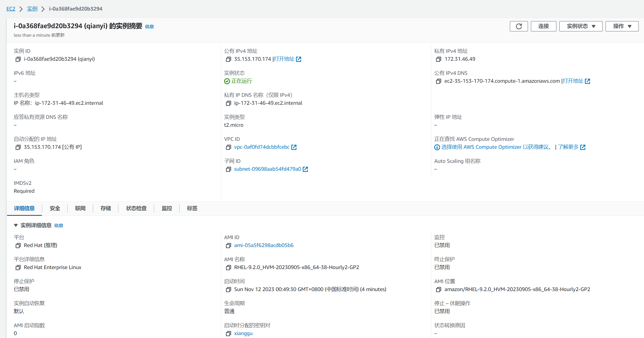This screenshot has height=338, width=644.
Task: Switch to the 详细信息 tab
Action: [24, 208]
